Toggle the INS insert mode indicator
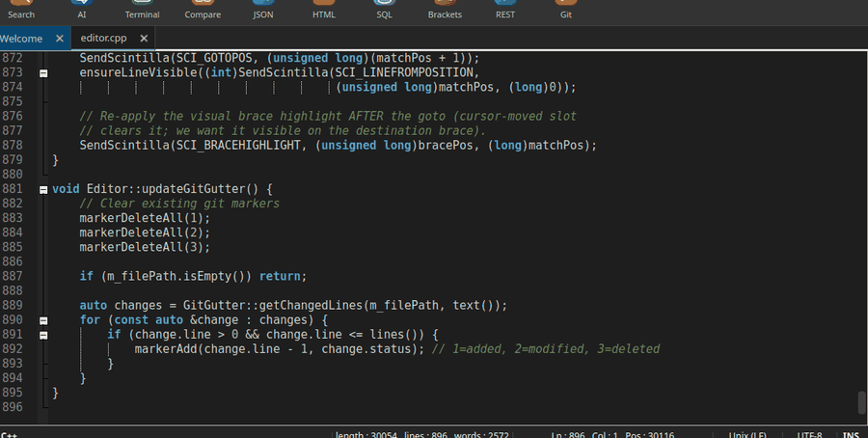 [851, 435]
